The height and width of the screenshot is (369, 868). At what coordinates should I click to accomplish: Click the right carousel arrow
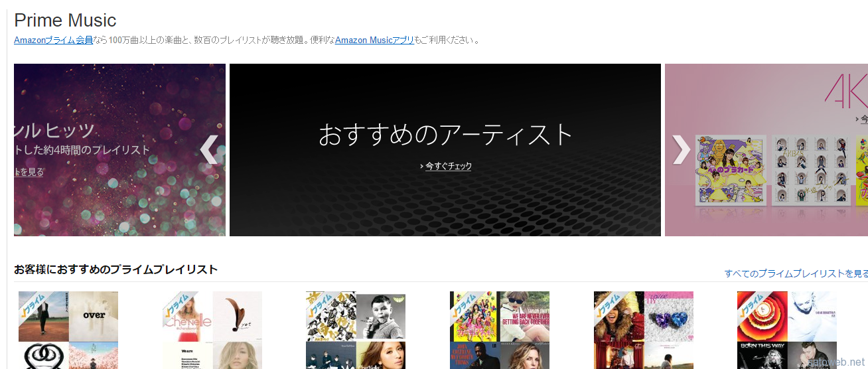pyautogui.click(x=682, y=149)
